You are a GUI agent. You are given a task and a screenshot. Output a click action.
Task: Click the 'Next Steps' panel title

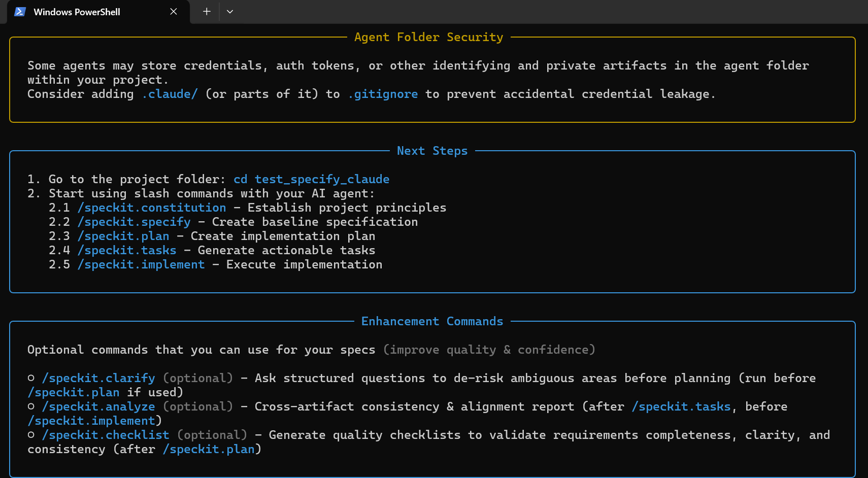[x=432, y=151]
